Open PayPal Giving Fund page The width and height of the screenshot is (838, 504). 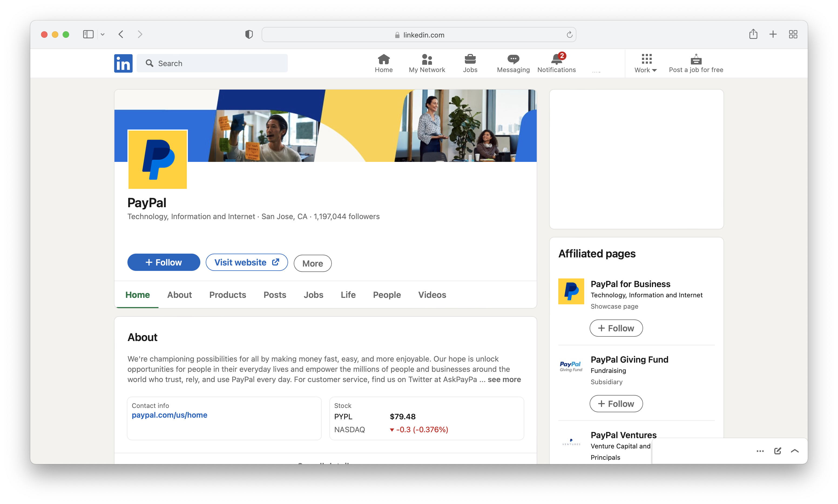click(x=629, y=359)
